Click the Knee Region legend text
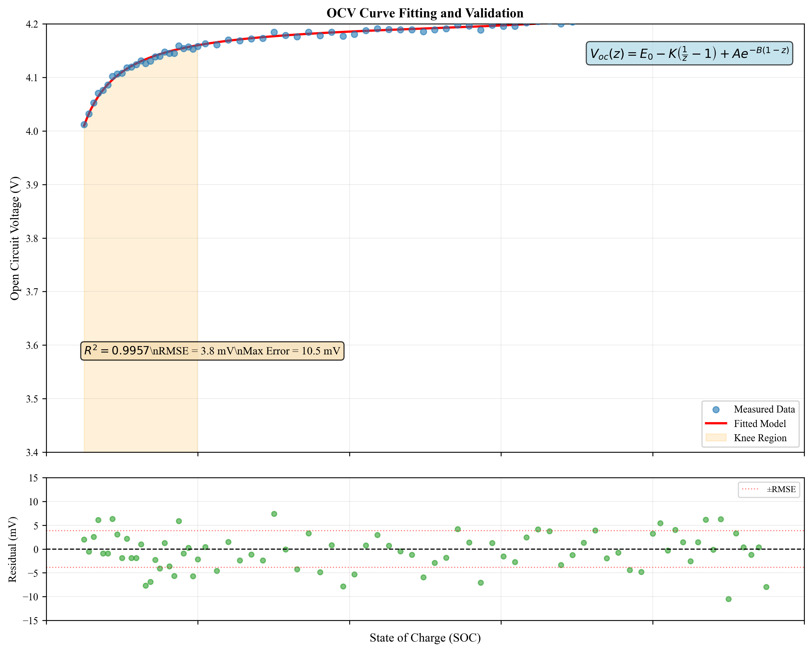The image size is (812, 652). [760, 438]
